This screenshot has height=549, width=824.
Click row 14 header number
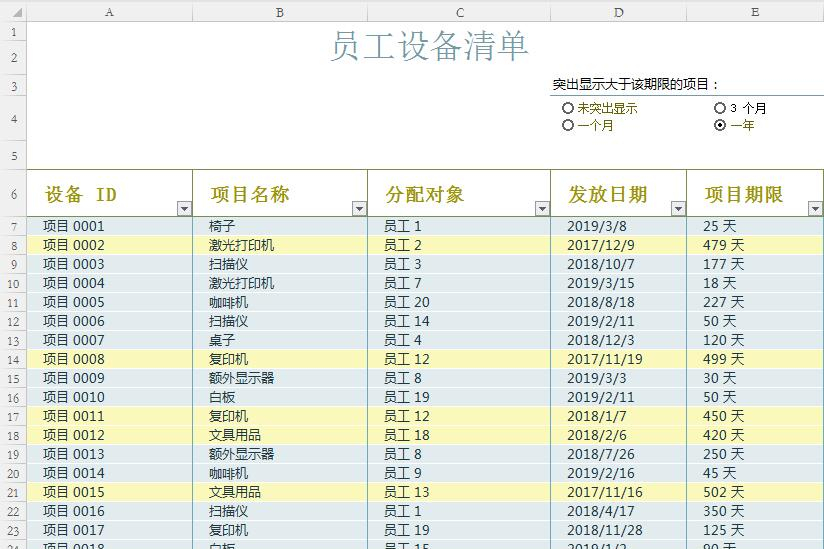13,360
